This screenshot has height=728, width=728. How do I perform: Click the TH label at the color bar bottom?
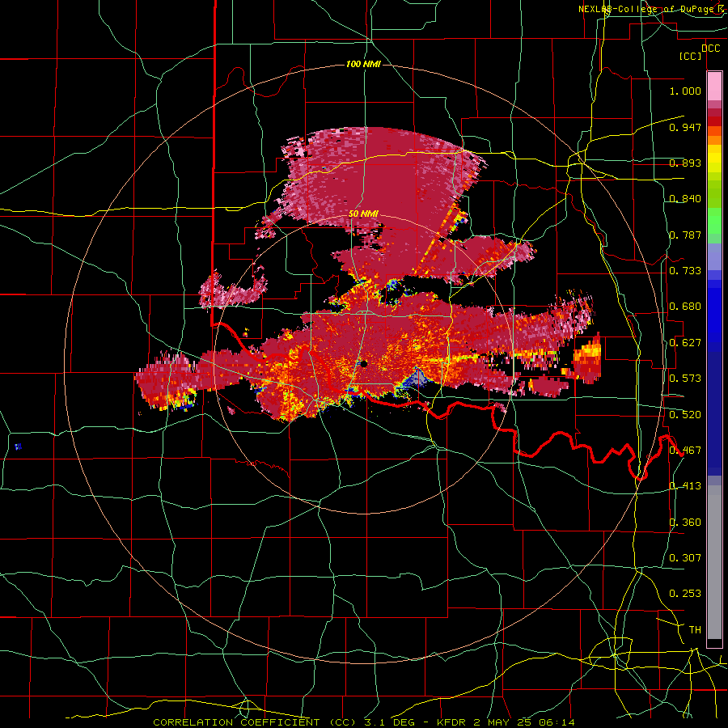coord(695,630)
